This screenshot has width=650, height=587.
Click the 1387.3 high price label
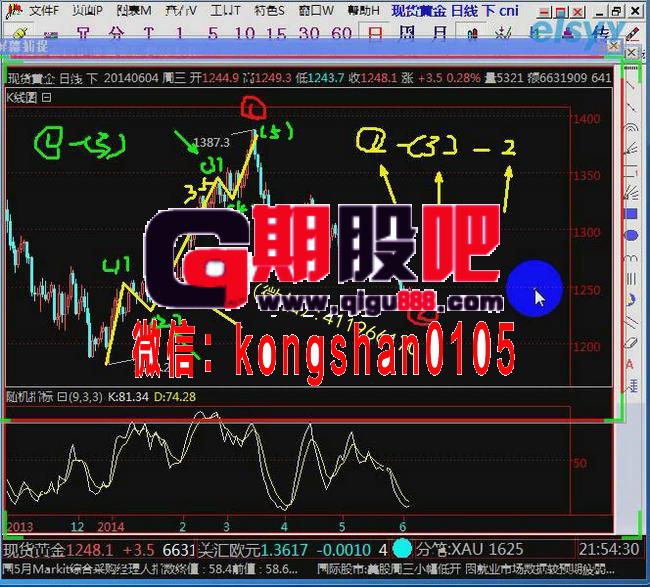tap(211, 143)
